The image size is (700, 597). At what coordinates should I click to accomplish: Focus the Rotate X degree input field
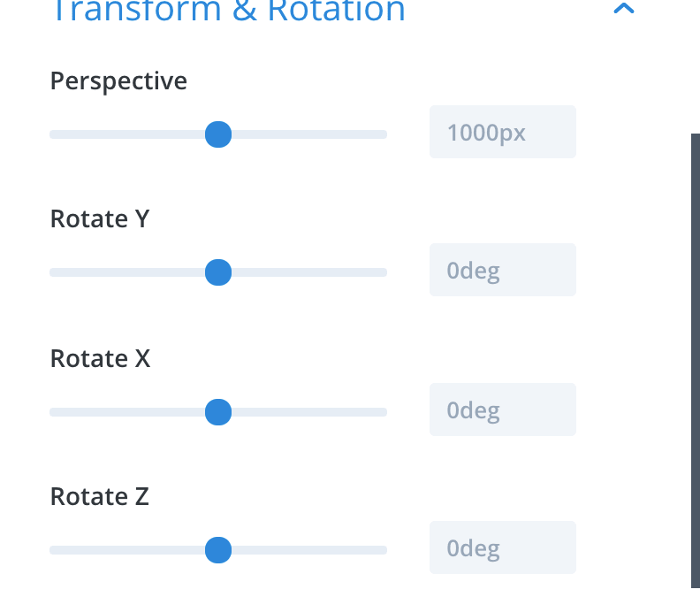(x=502, y=409)
